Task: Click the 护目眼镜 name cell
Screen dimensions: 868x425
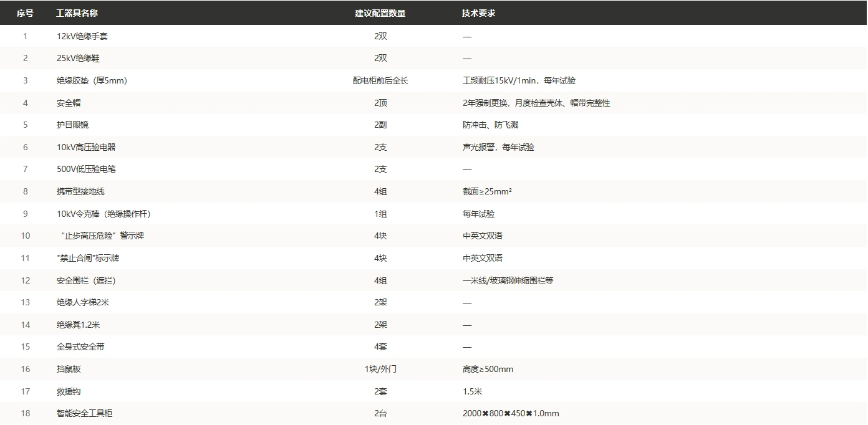Action: [73, 125]
